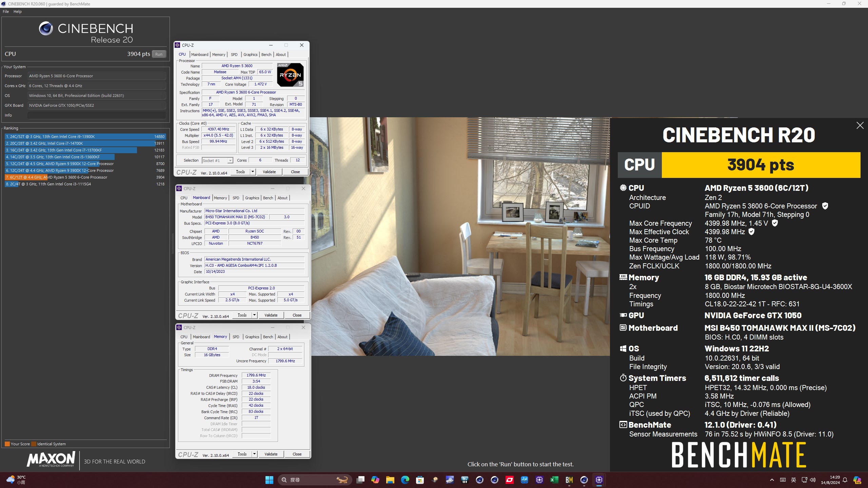Select highlighted ranking row AMD Ryzen 5 3600
Image resolution: width=868 pixels, height=488 pixels.
(85, 177)
